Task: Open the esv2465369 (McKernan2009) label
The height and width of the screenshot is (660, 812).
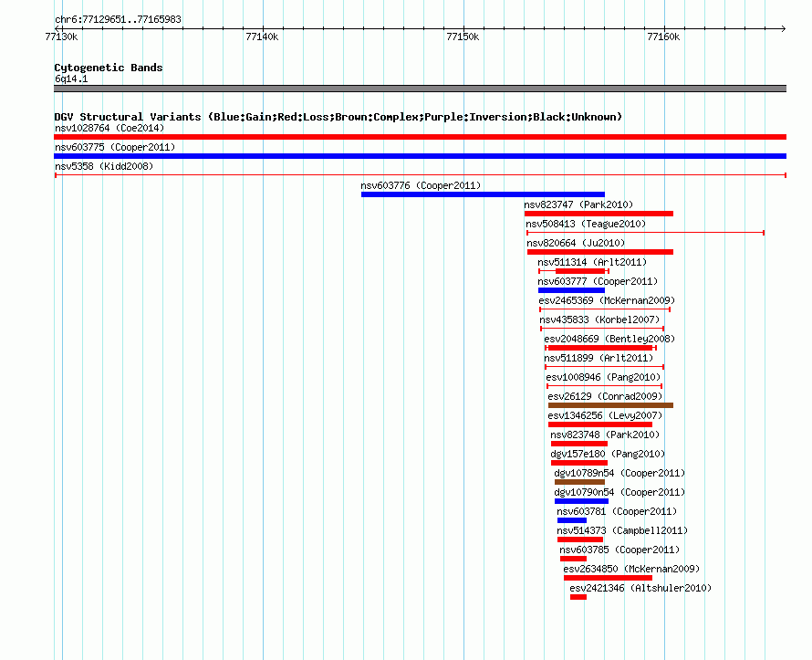Action: tap(607, 300)
